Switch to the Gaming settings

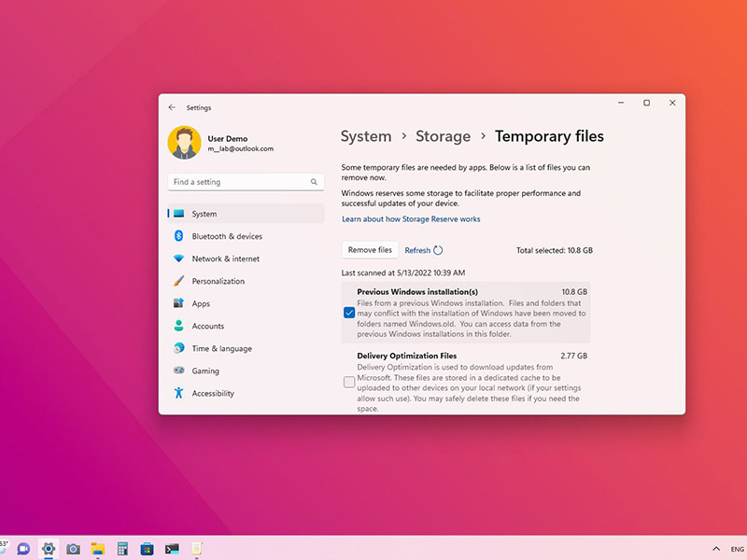pyautogui.click(x=246, y=371)
